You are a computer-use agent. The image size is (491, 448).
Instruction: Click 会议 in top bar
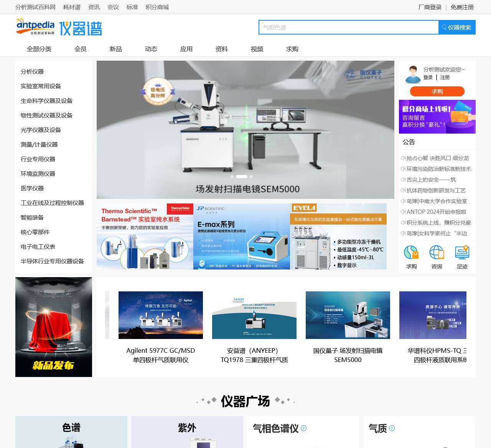coord(113,7)
